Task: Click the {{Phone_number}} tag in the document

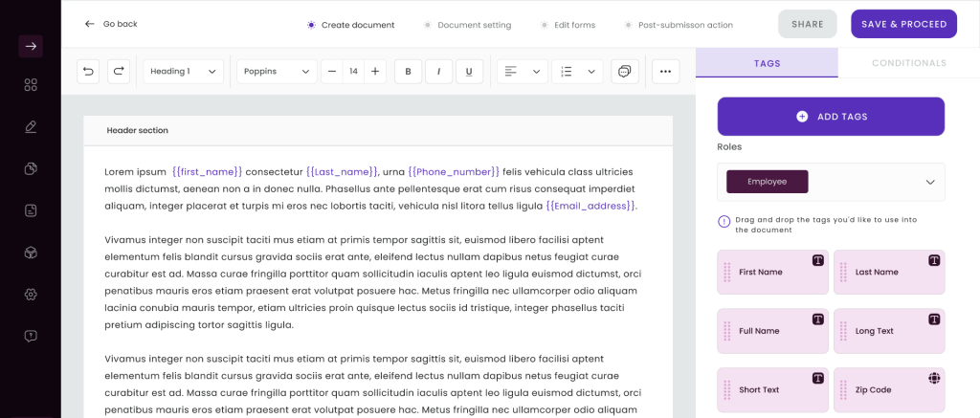Action: click(x=454, y=172)
